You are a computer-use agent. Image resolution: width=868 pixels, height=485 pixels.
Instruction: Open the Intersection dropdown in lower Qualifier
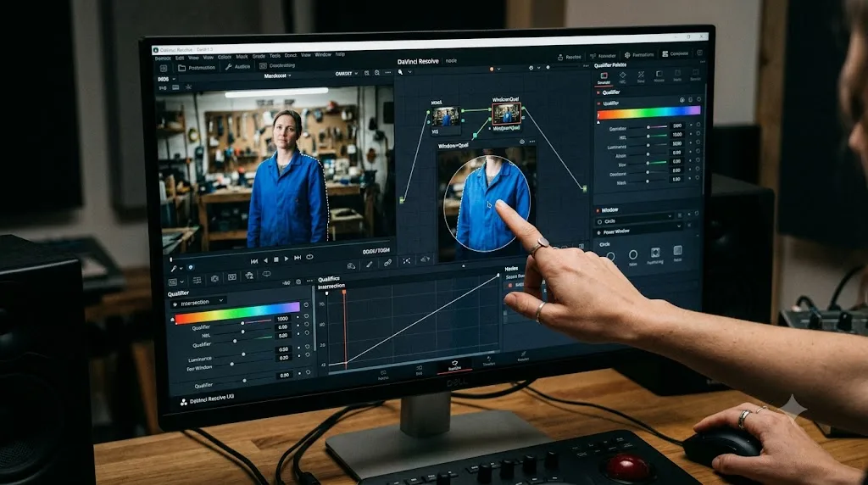point(198,303)
